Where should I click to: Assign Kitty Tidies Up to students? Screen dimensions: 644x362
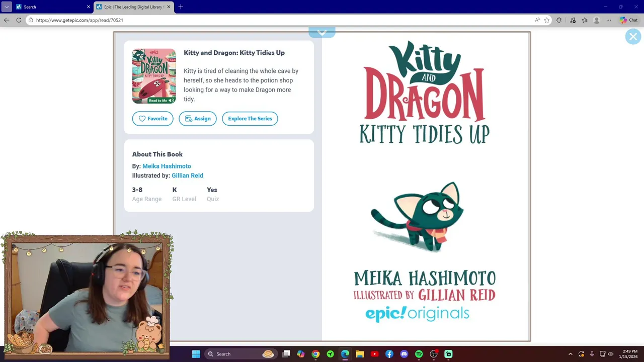[198, 119]
